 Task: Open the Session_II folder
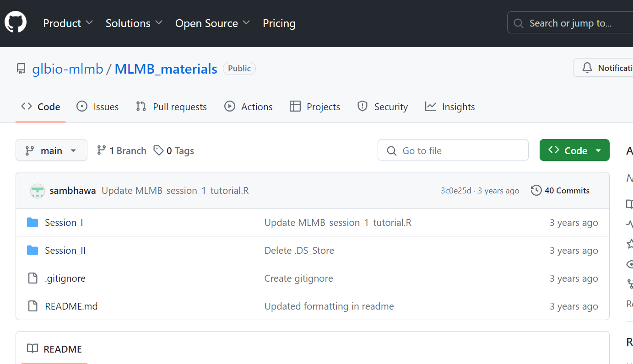tap(65, 251)
